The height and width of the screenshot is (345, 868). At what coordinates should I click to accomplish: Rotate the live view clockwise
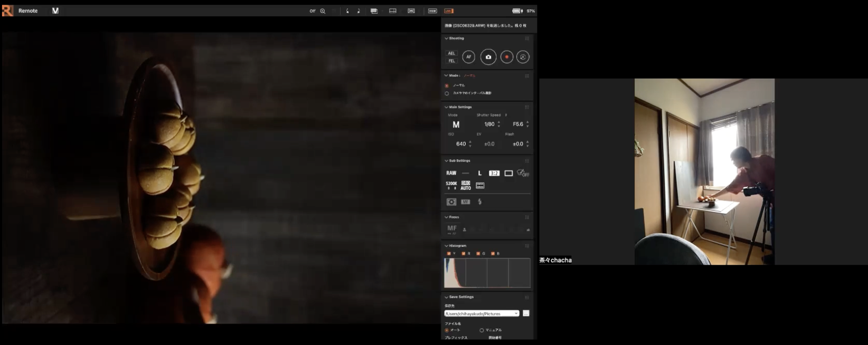pyautogui.click(x=358, y=11)
